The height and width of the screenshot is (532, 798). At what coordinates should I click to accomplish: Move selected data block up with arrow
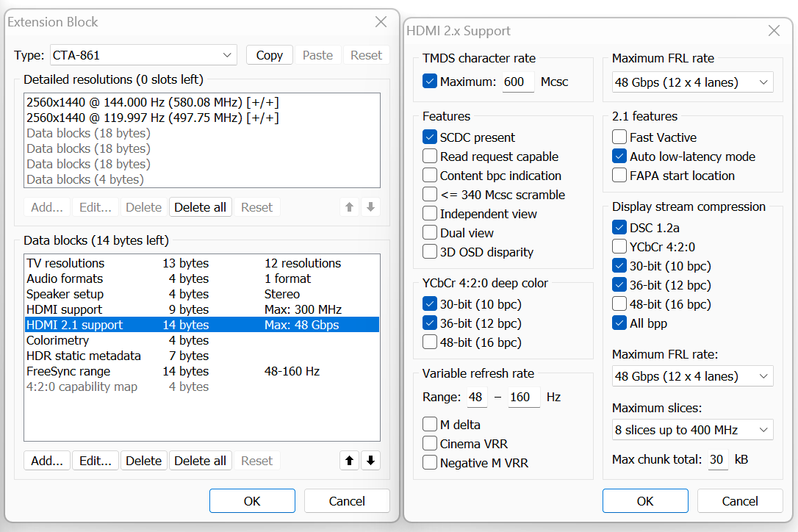[x=349, y=461]
